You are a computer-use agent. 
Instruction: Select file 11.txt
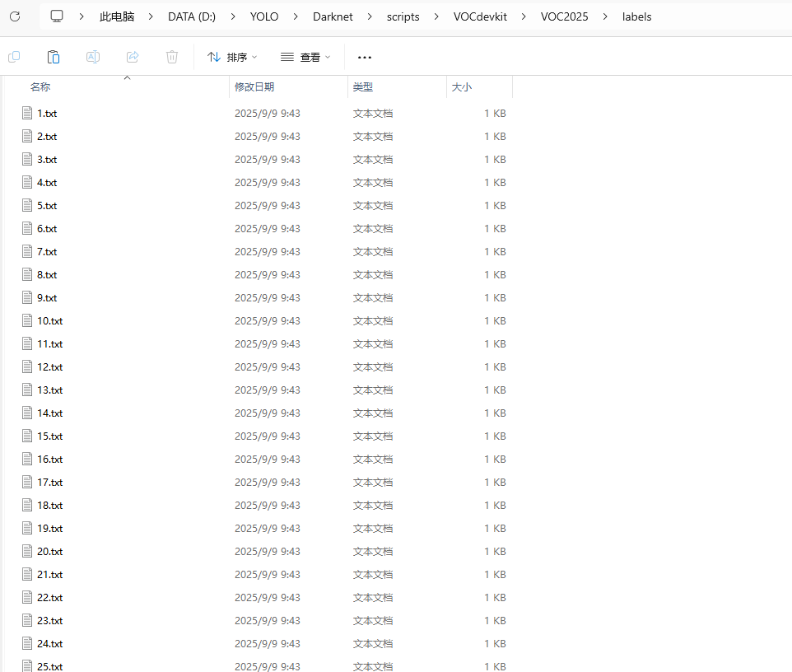tap(50, 344)
